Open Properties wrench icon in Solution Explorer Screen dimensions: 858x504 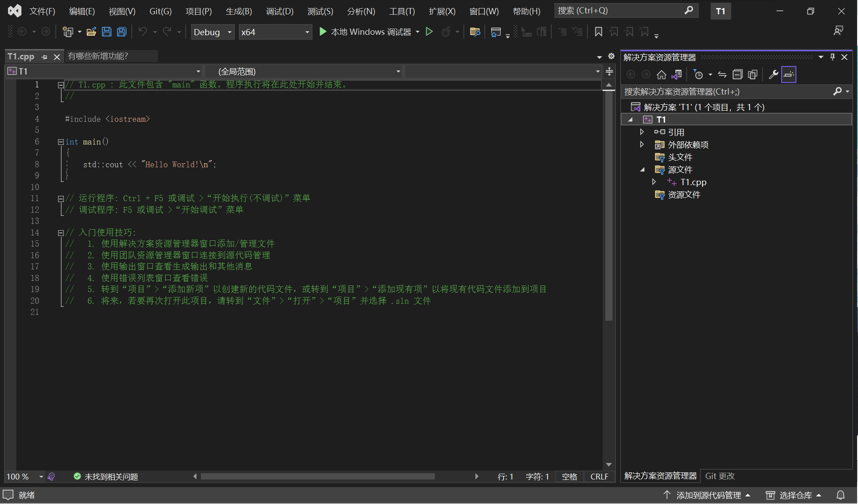pos(773,74)
